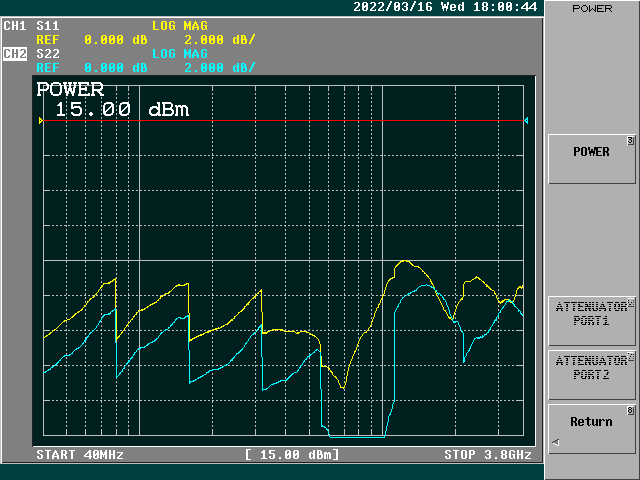Select the highlighted CH2 channel label

pos(15,54)
